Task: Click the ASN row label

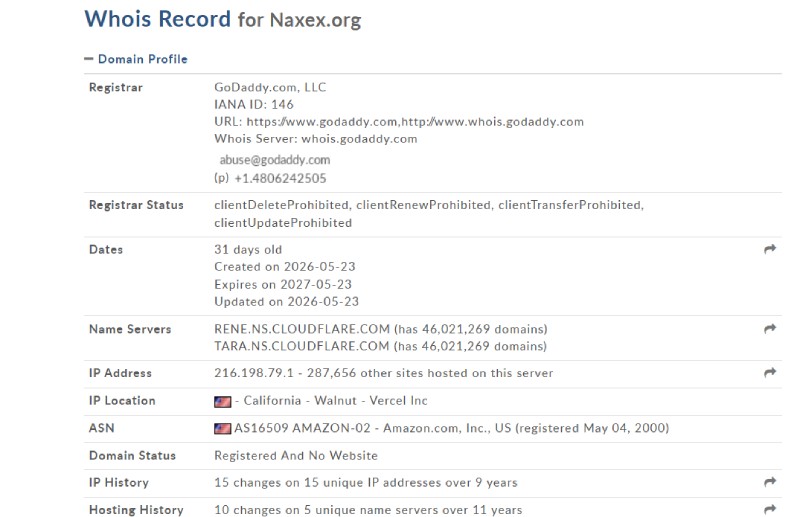Action: pyautogui.click(x=102, y=428)
